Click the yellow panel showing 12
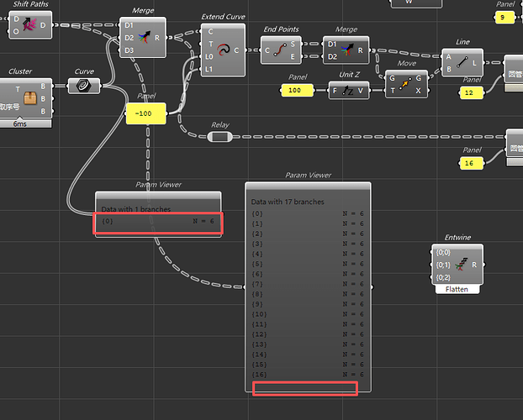Viewport: 523px width, 420px height. point(471,92)
